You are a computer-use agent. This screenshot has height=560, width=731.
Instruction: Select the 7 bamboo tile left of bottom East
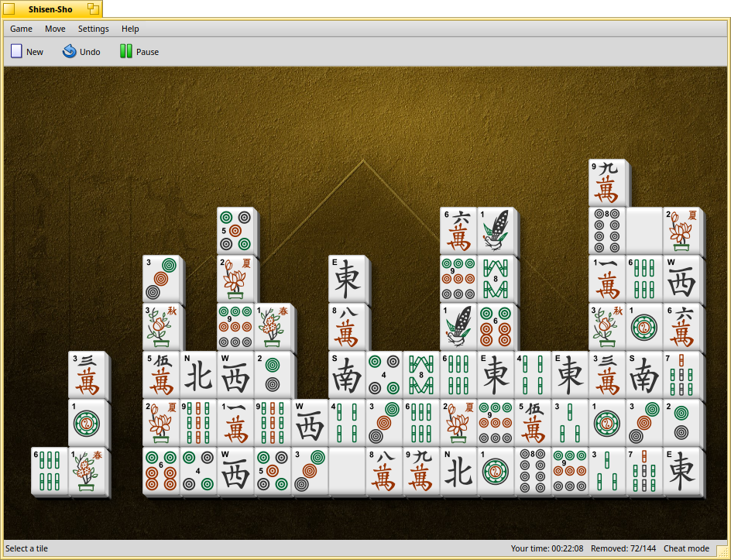coord(644,471)
